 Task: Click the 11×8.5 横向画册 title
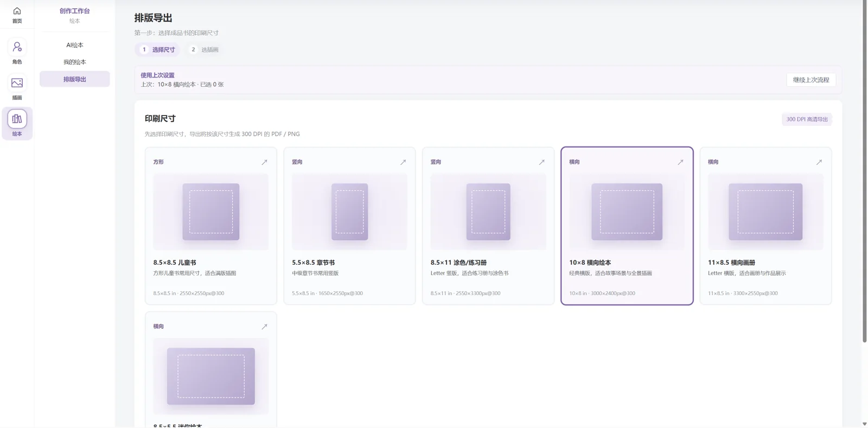tap(731, 263)
